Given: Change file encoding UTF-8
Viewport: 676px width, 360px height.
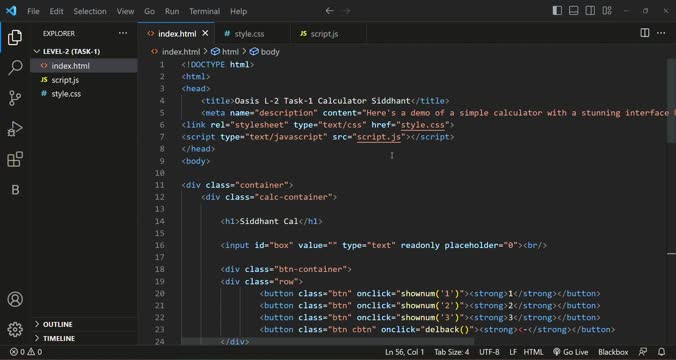Looking at the screenshot, I should (x=489, y=352).
